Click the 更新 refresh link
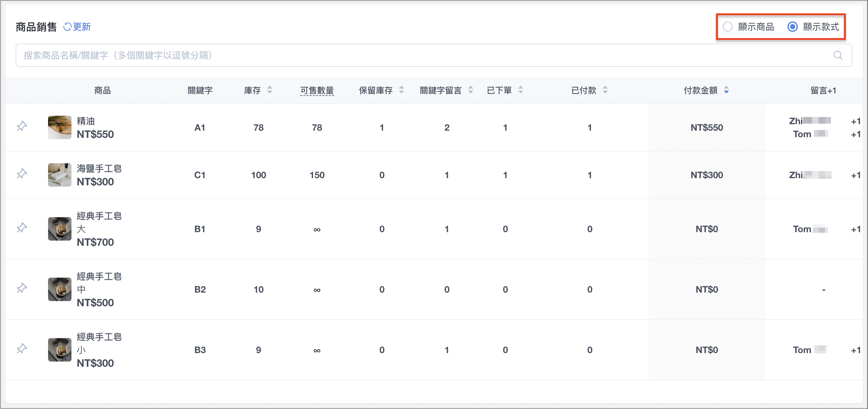This screenshot has width=868, height=409. [x=82, y=27]
